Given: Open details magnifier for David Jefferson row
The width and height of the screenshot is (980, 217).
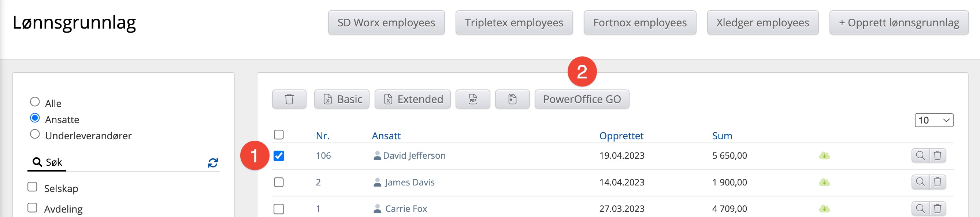Looking at the screenshot, I should click(920, 156).
